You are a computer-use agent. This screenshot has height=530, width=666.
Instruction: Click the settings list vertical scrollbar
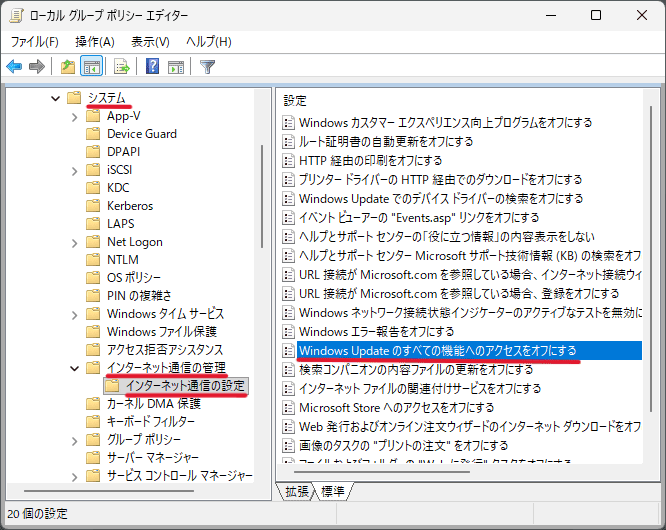651,259
